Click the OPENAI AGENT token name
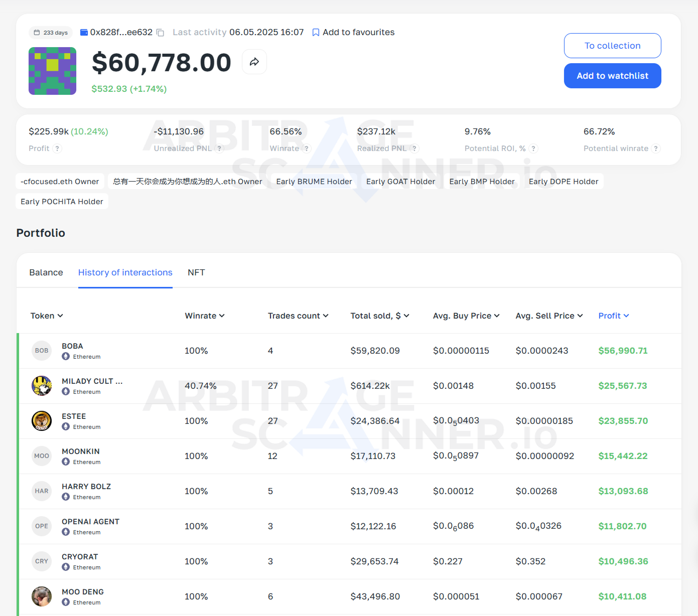The width and height of the screenshot is (698, 616). tap(91, 522)
